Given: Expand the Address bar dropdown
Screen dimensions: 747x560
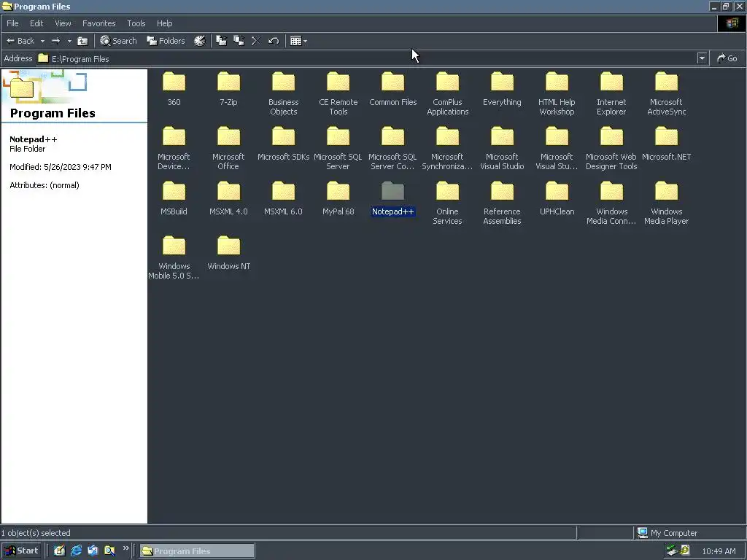Looking at the screenshot, I should [x=702, y=58].
